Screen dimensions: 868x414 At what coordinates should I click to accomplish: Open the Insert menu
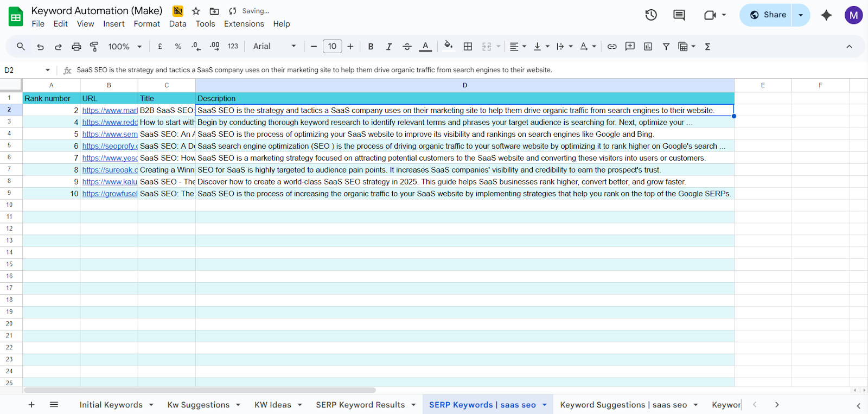pos(114,24)
